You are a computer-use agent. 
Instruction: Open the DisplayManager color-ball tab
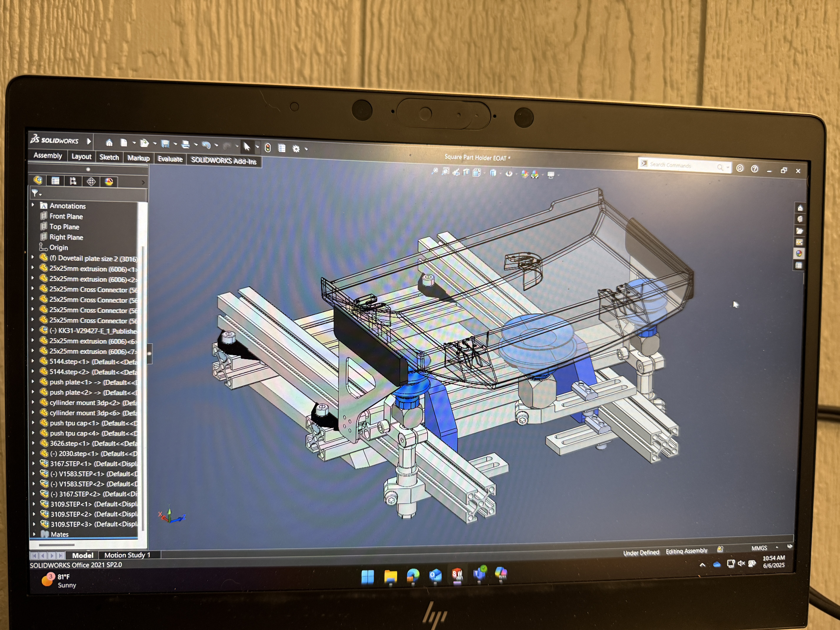pos(109,181)
